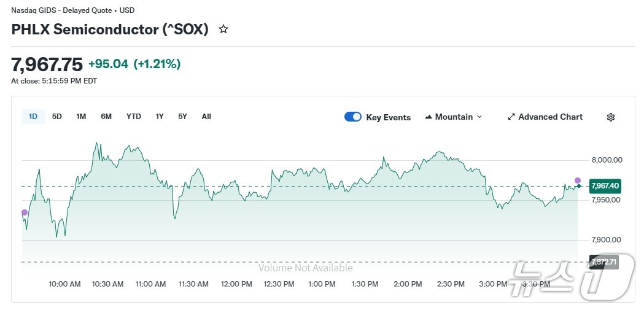Click the dark previous close price label
This screenshot has width=644, height=310.
coord(604,262)
